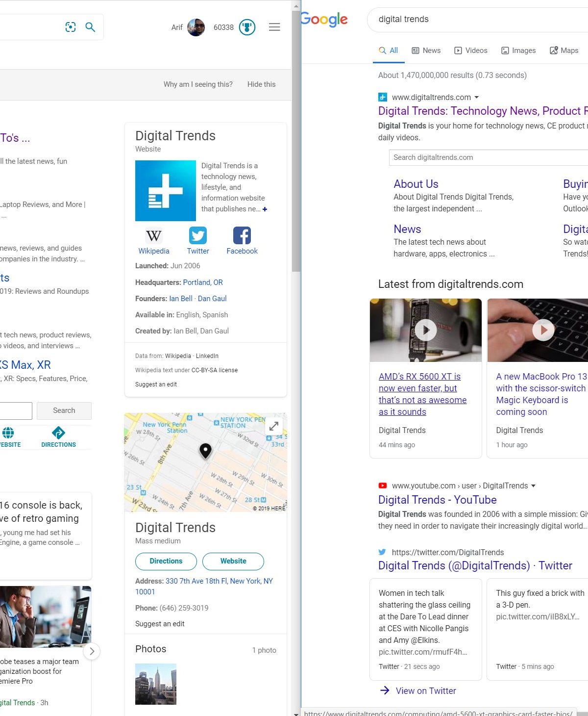Expand the map with enlarge icon

[x=274, y=426]
